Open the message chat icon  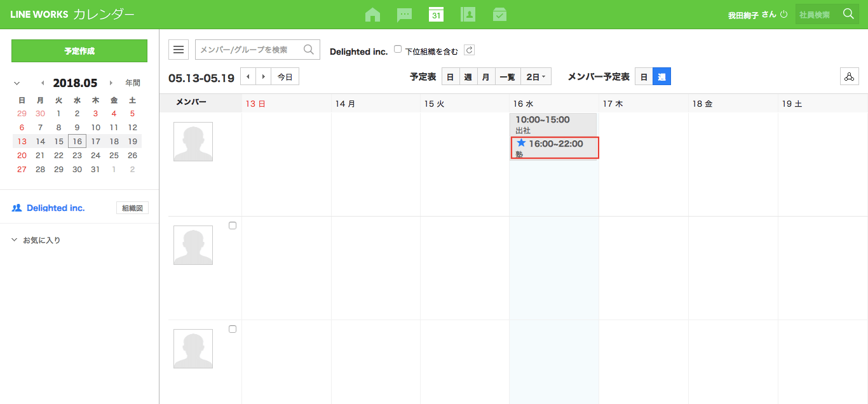click(x=404, y=15)
